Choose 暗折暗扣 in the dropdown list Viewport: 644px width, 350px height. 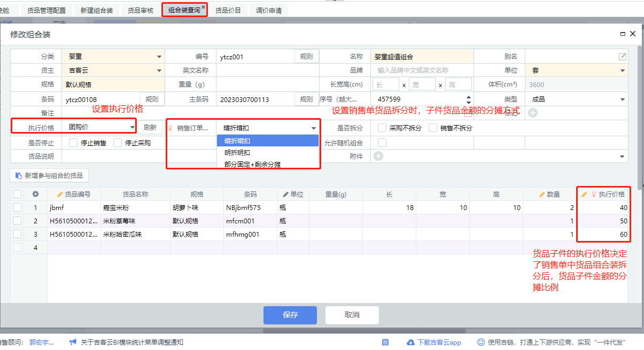point(268,141)
